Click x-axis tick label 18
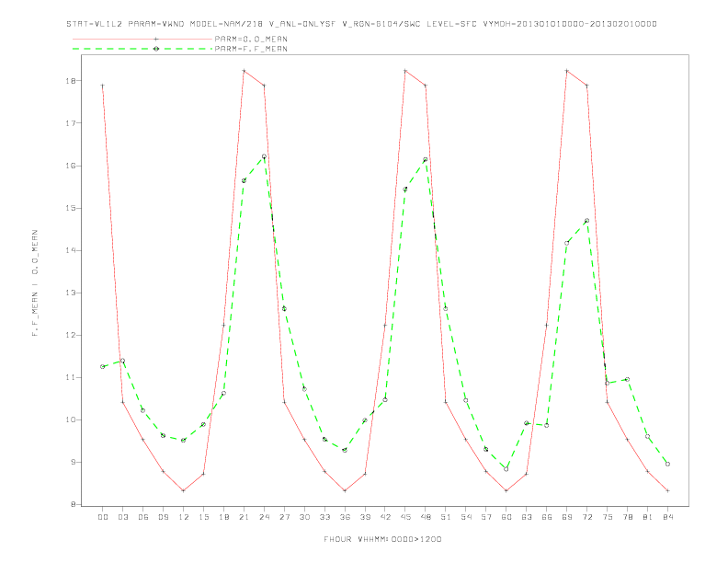Screen dimensions: 728x563 223,517
